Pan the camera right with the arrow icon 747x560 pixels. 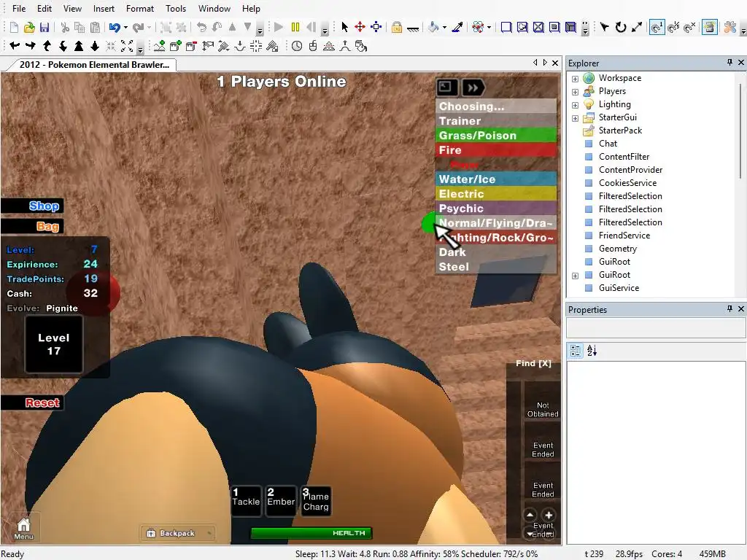coord(31,46)
